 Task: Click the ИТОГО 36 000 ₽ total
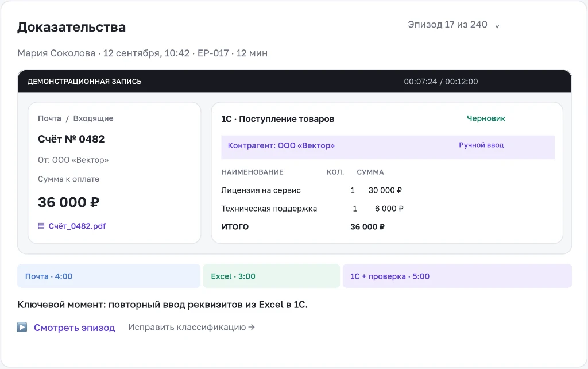click(x=303, y=226)
